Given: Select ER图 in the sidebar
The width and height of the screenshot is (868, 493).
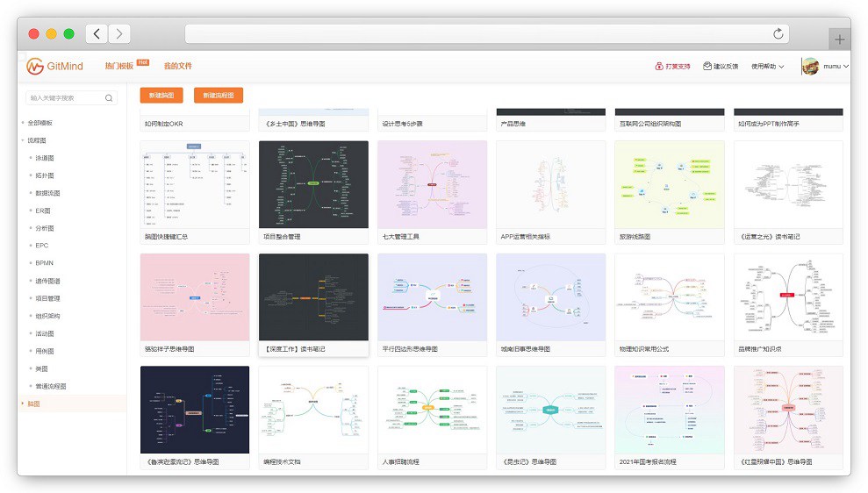Looking at the screenshot, I should point(43,211).
